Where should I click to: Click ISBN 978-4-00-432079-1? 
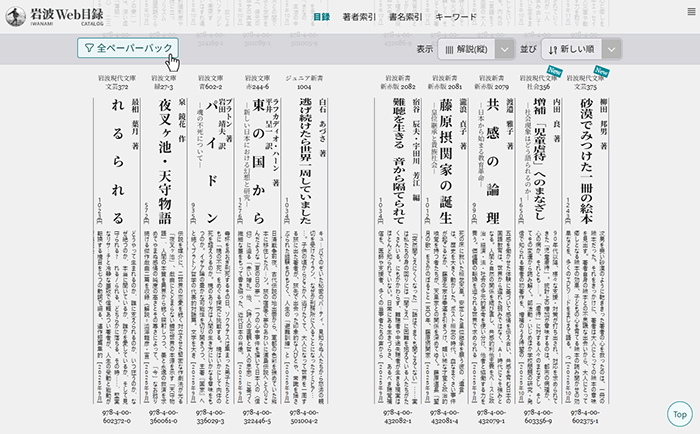pos(491,417)
